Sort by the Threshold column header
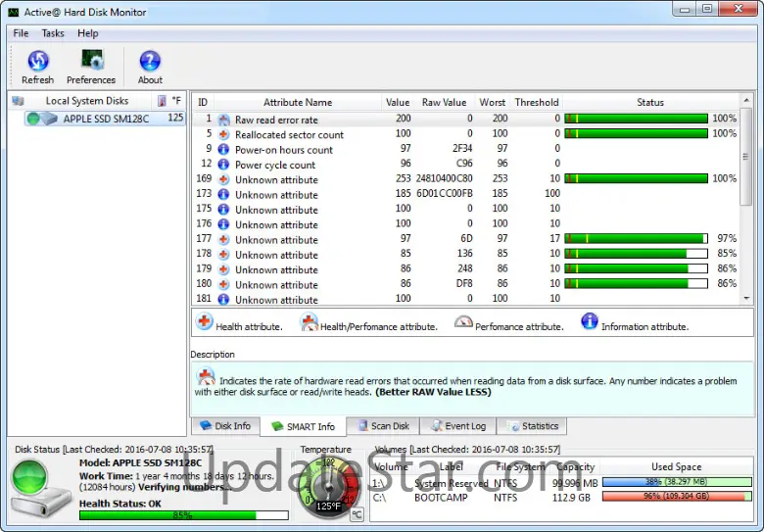The width and height of the screenshot is (764, 532). coord(537,102)
